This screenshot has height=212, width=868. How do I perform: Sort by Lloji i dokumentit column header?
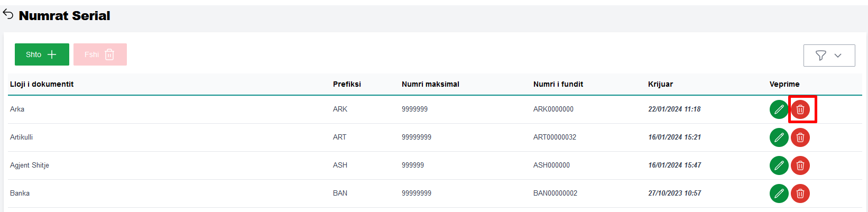[x=42, y=84]
